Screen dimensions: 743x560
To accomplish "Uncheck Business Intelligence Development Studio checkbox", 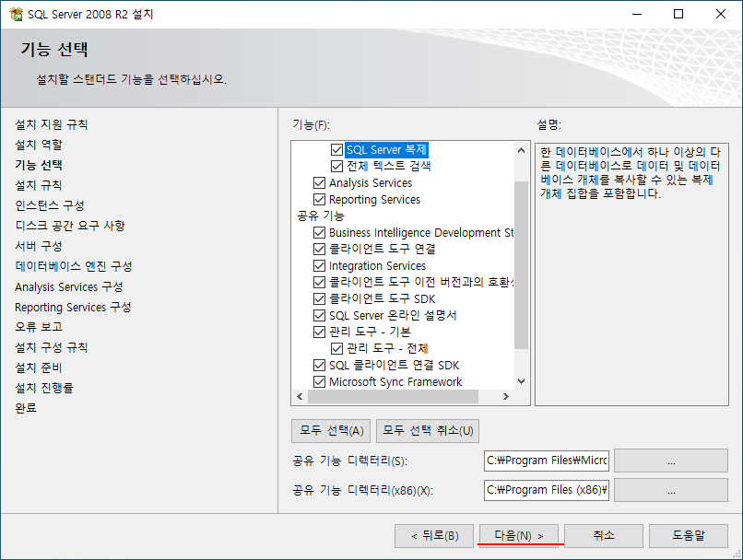I will 319,232.
